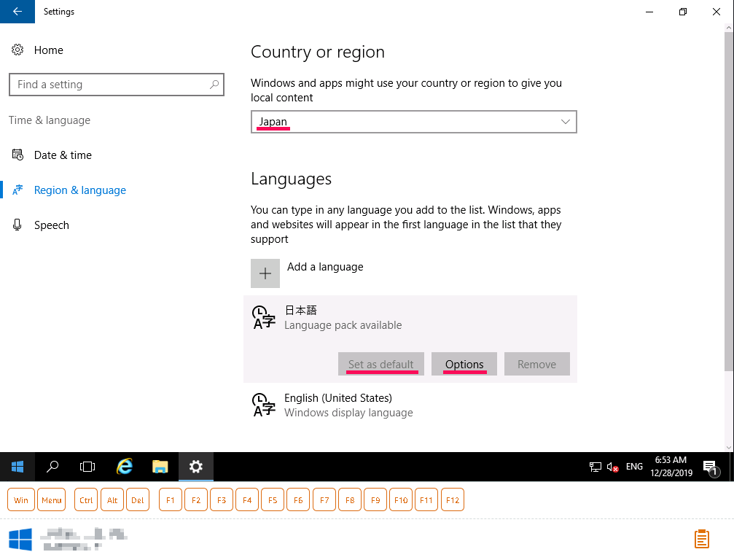The image size is (734, 560).
Task: Click the "Language pack available" text
Action: 343,325
